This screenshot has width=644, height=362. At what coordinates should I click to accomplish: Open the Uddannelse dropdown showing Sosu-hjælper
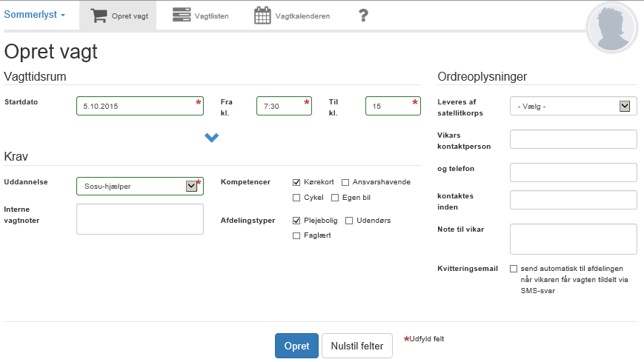[x=191, y=186]
